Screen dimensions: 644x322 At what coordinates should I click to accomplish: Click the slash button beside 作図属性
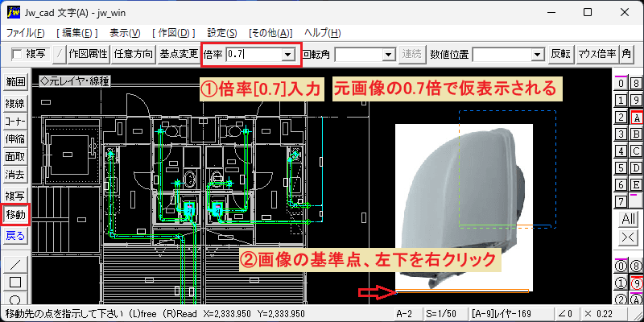tap(60, 54)
